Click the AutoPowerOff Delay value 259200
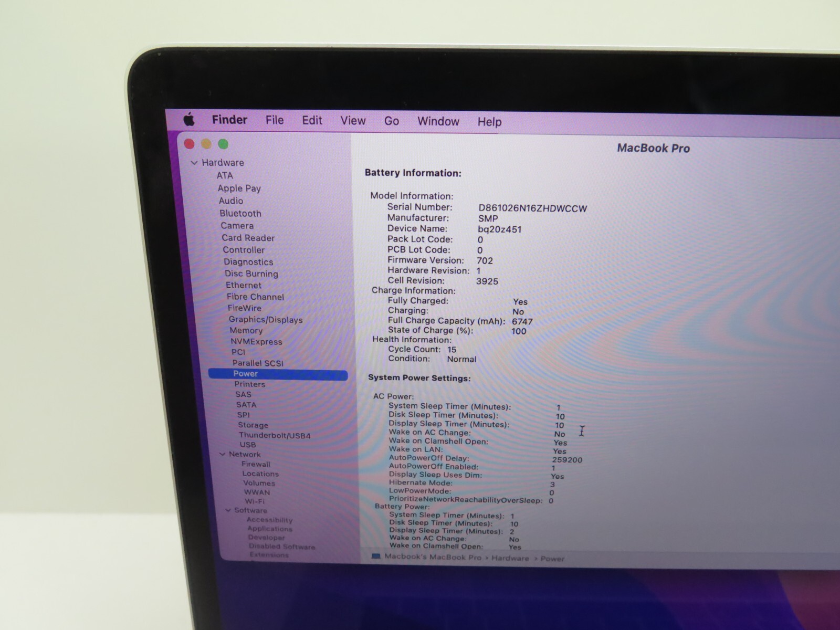The height and width of the screenshot is (630, 840). [567, 460]
